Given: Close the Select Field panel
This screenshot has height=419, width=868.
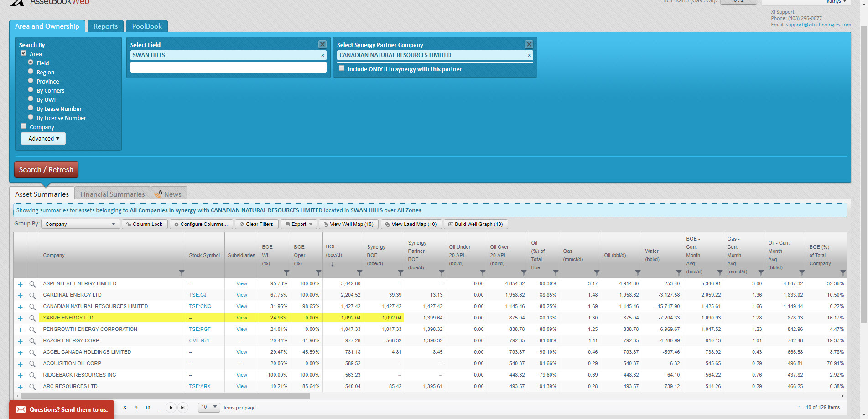Looking at the screenshot, I should [x=322, y=44].
